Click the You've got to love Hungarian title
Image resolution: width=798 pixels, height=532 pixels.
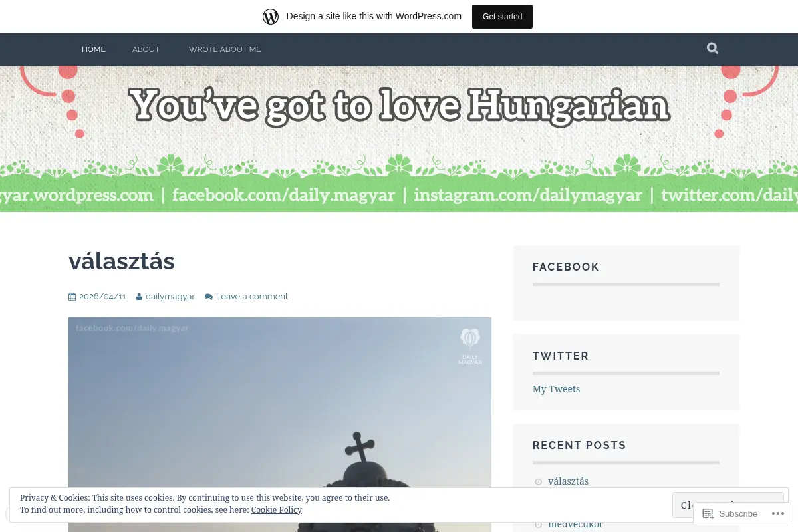(x=399, y=105)
